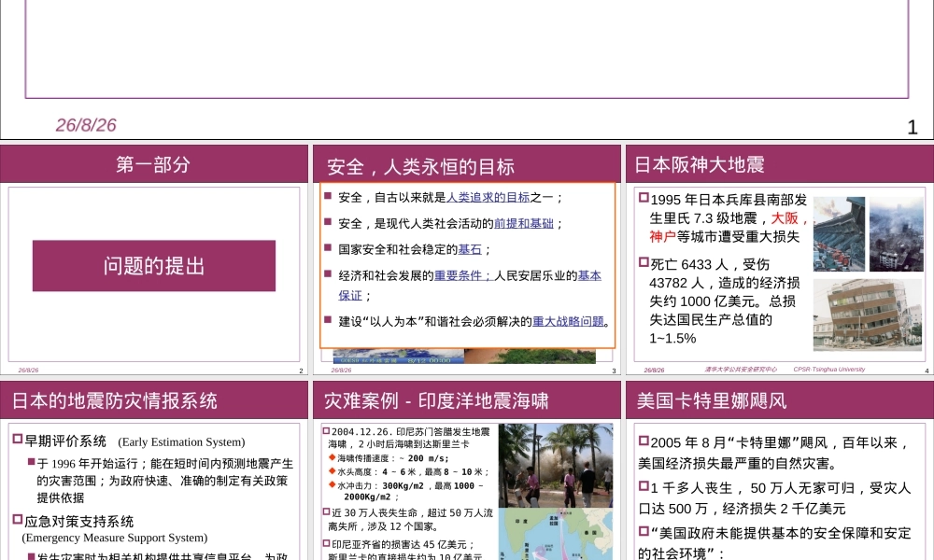Click the collapsed highway earthquake photo
The image size is (934, 560).
[x=839, y=234]
